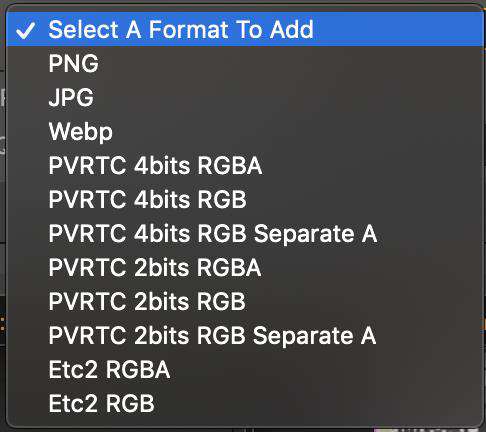
Task: Add 4-bit PVRTC with separate alpha
Action: [x=245, y=233]
